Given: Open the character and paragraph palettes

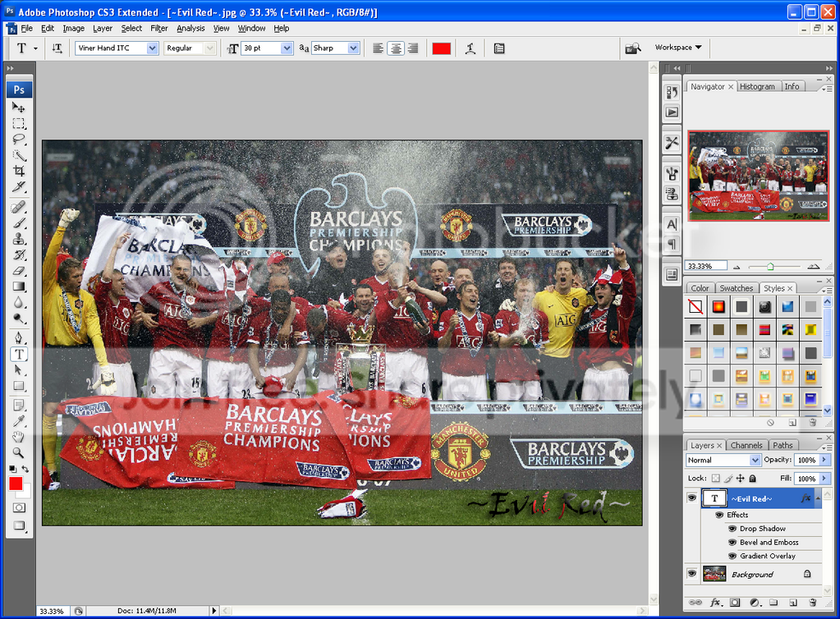Looking at the screenshot, I should tap(498, 48).
